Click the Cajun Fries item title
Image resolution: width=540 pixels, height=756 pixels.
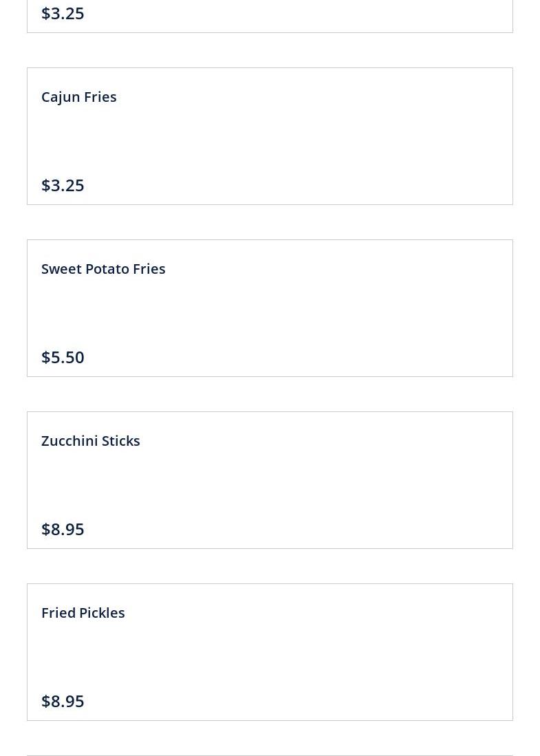tap(78, 97)
